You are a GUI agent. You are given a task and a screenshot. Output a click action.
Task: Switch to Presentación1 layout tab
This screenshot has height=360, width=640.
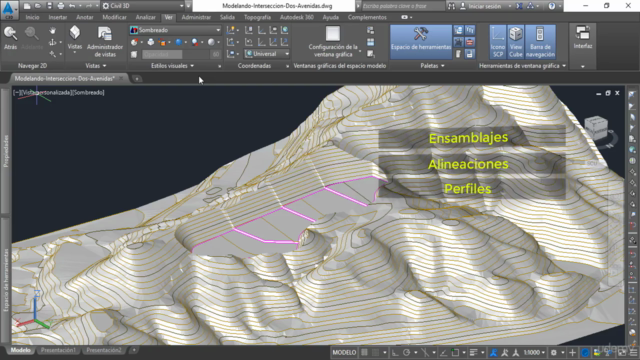click(x=58, y=350)
